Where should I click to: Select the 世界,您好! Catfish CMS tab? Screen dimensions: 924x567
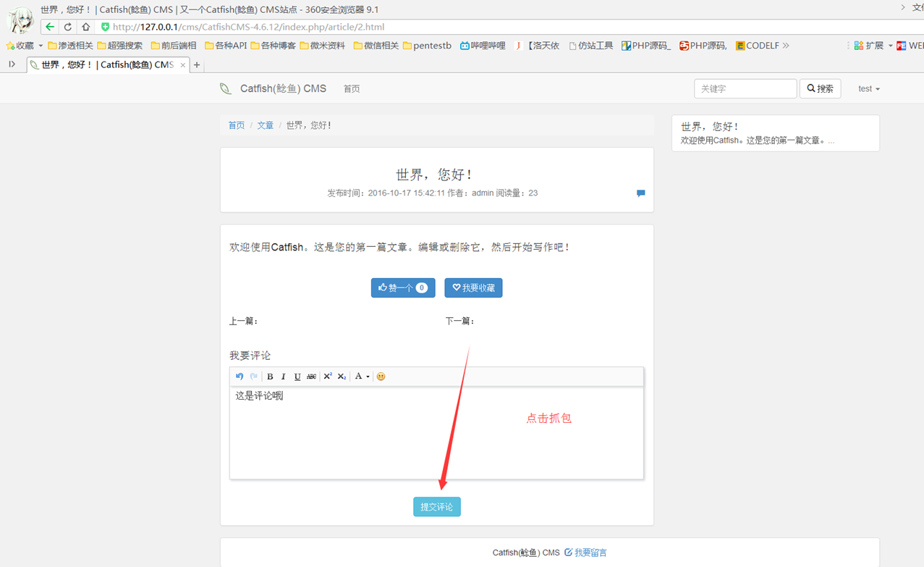(x=107, y=65)
